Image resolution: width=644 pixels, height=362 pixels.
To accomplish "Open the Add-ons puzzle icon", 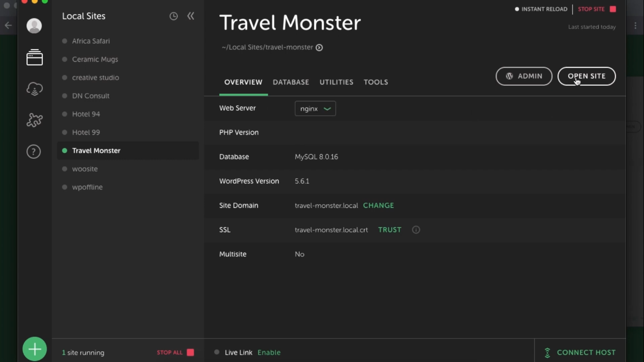I will click(34, 120).
